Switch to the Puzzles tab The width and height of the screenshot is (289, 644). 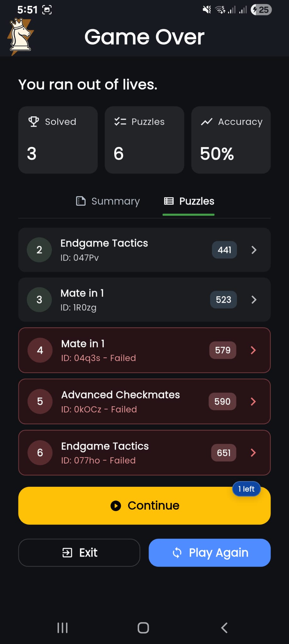[x=188, y=201]
